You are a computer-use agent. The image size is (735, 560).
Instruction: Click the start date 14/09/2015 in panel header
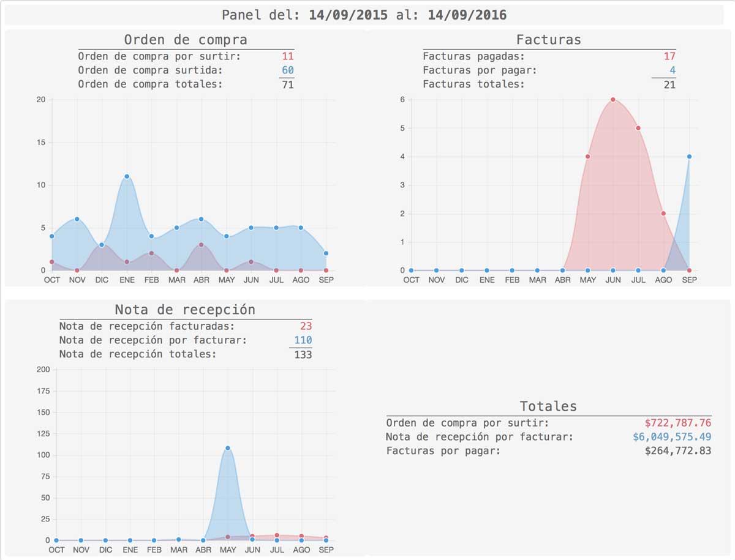348,15
